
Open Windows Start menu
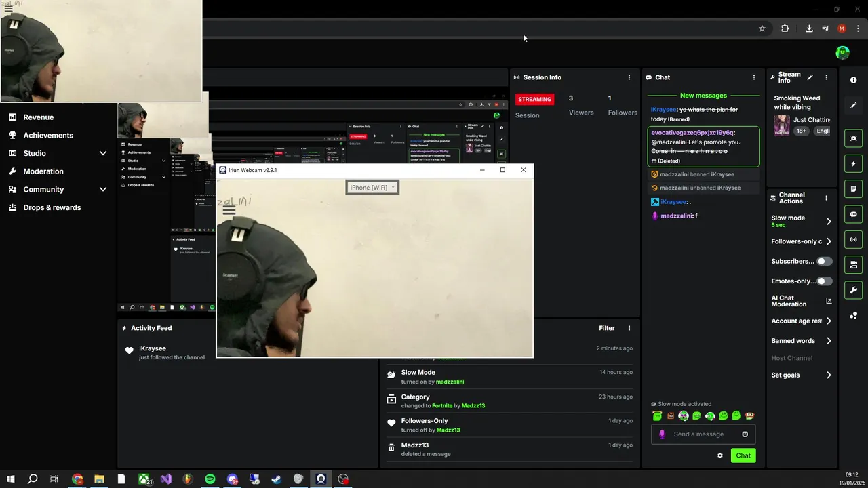pos(11,479)
